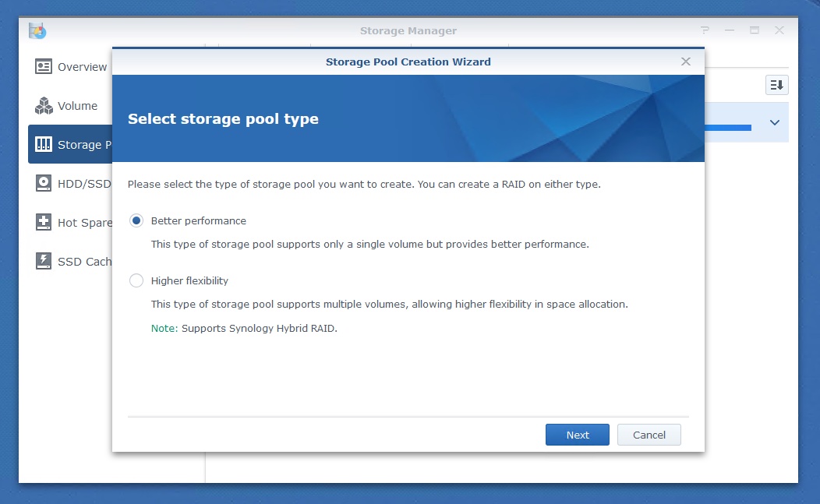Viewport: 820px width, 504px height.
Task: Switch to the Overview section
Action: click(82, 67)
